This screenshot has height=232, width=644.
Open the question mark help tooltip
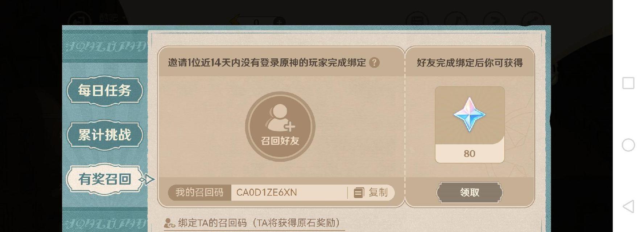pos(374,63)
